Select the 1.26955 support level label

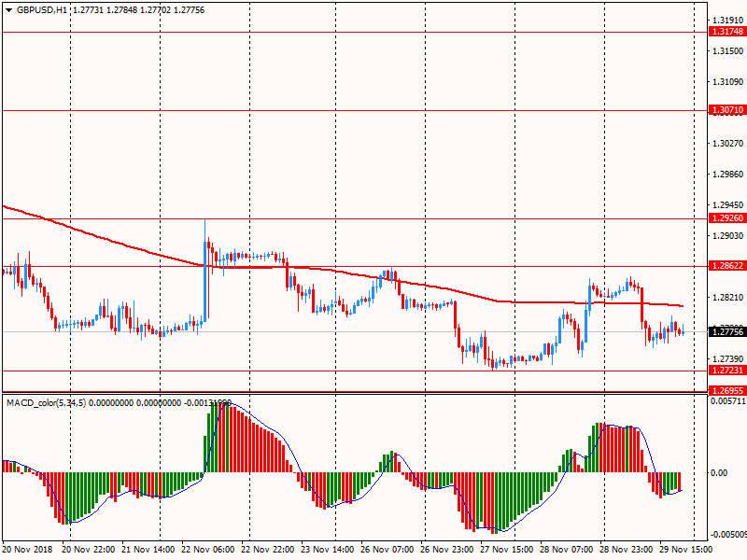[726, 390]
